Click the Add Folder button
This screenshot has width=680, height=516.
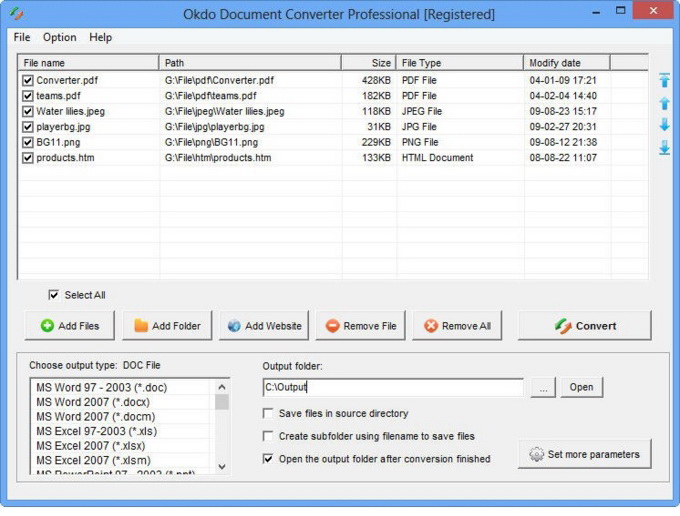tap(166, 326)
